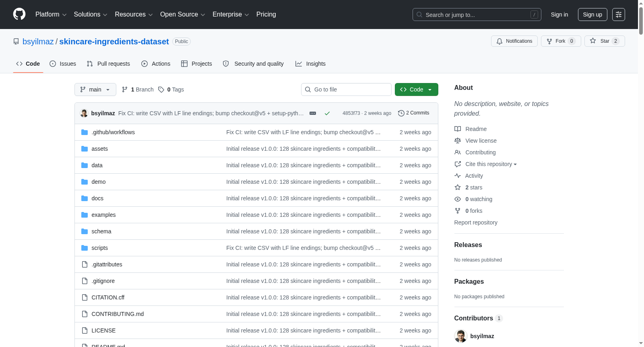Click the pulse icon next to Activity
644x347 pixels.
coord(458,176)
